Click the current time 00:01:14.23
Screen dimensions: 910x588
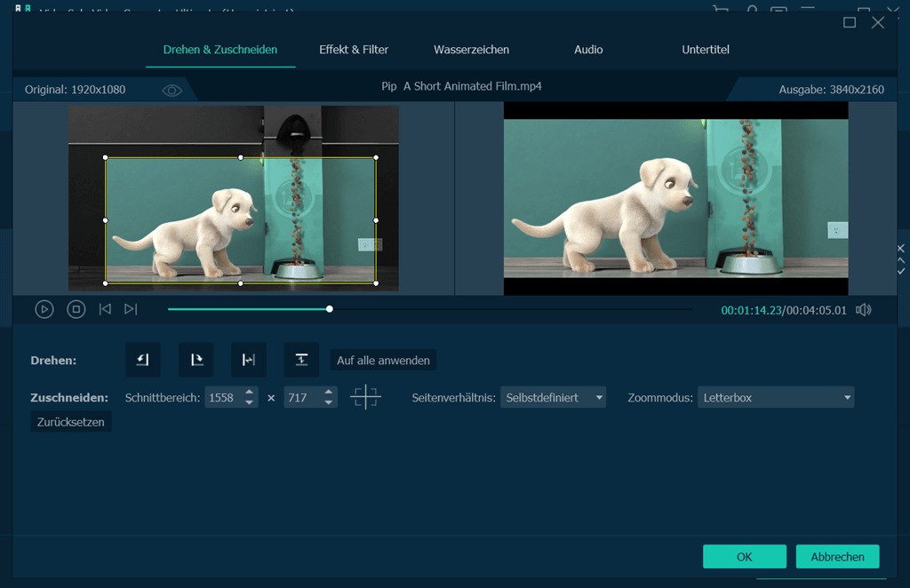coord(751,310)
